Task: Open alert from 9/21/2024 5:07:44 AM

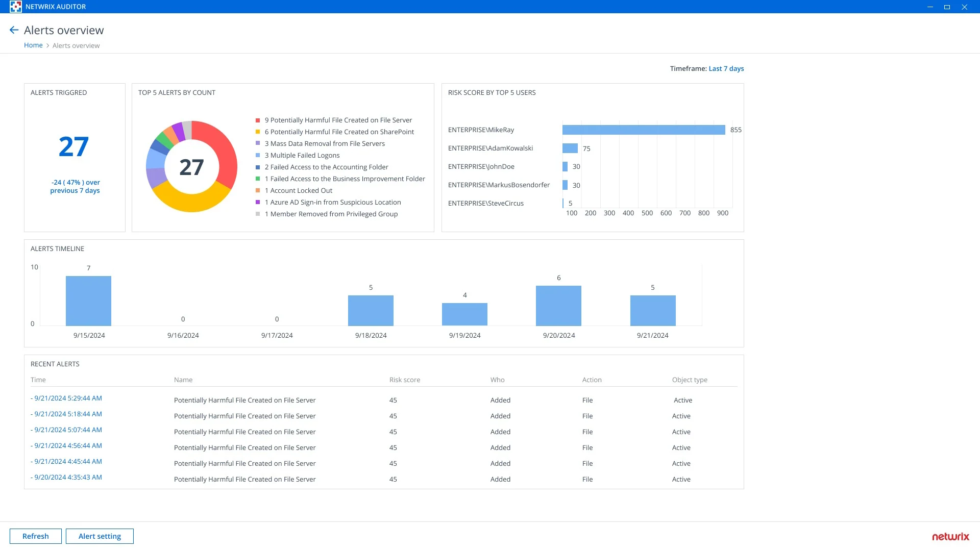Action: pos(66,430)
